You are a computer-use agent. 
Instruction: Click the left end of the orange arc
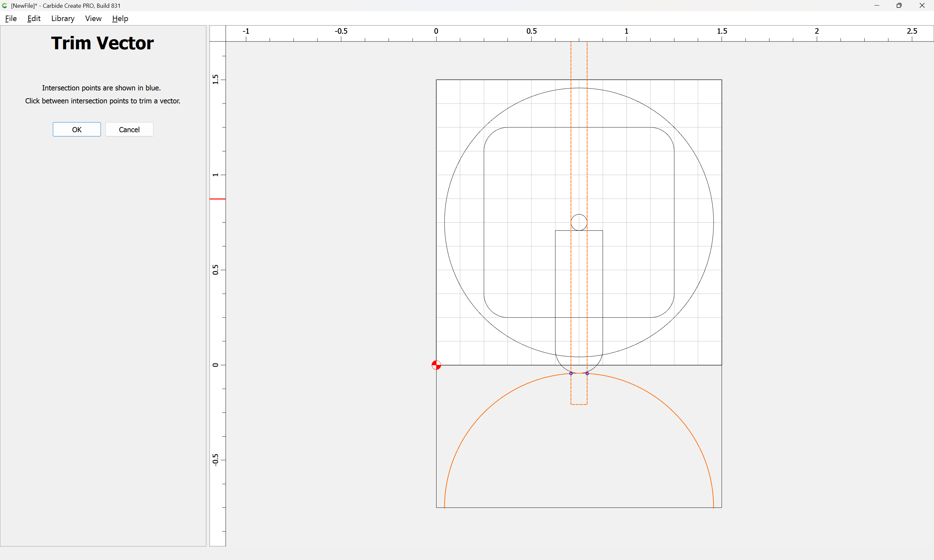point(445,507)
